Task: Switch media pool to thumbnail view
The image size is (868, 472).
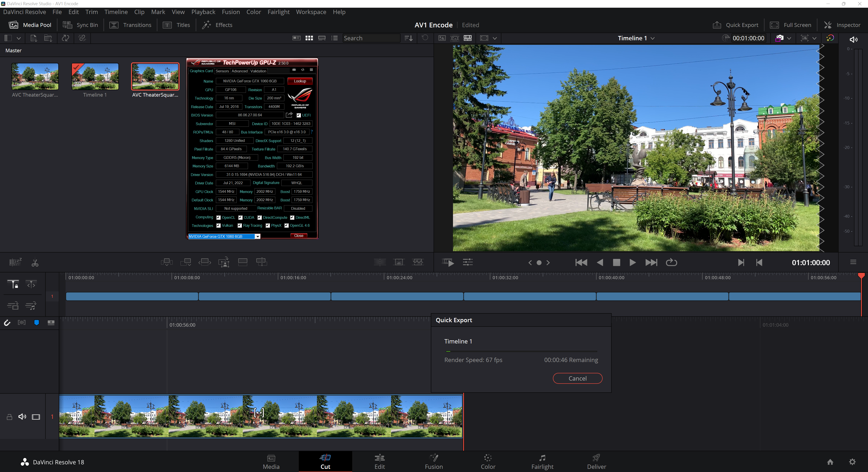Action: point(309,38)
